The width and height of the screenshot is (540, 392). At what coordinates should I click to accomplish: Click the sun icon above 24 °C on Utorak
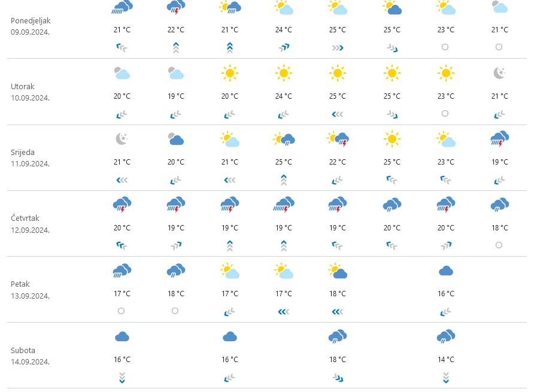[284, 73]
